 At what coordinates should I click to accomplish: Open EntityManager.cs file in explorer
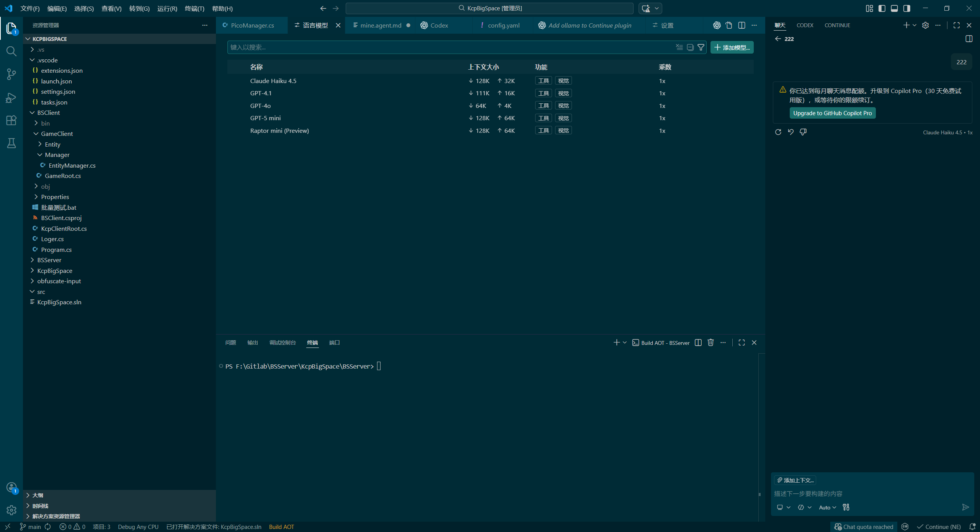(72, 165)
